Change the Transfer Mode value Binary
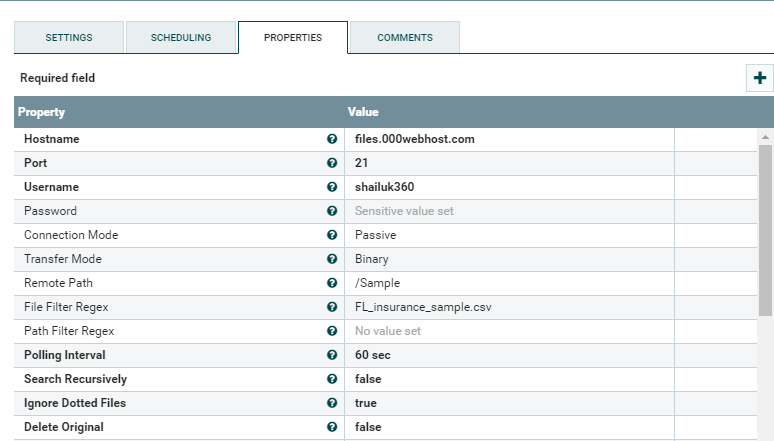This screenshot has height=441, width=774. click(x=372, y=259)
